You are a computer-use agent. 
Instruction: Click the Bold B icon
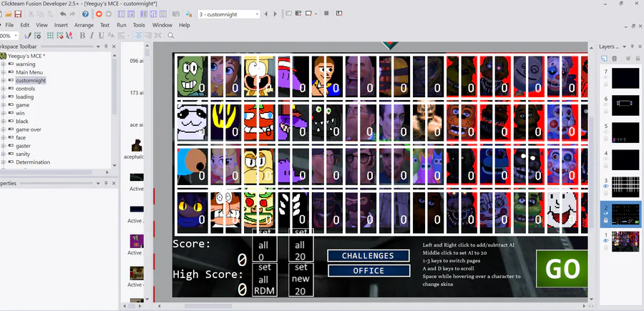click(x=82, y=36)
